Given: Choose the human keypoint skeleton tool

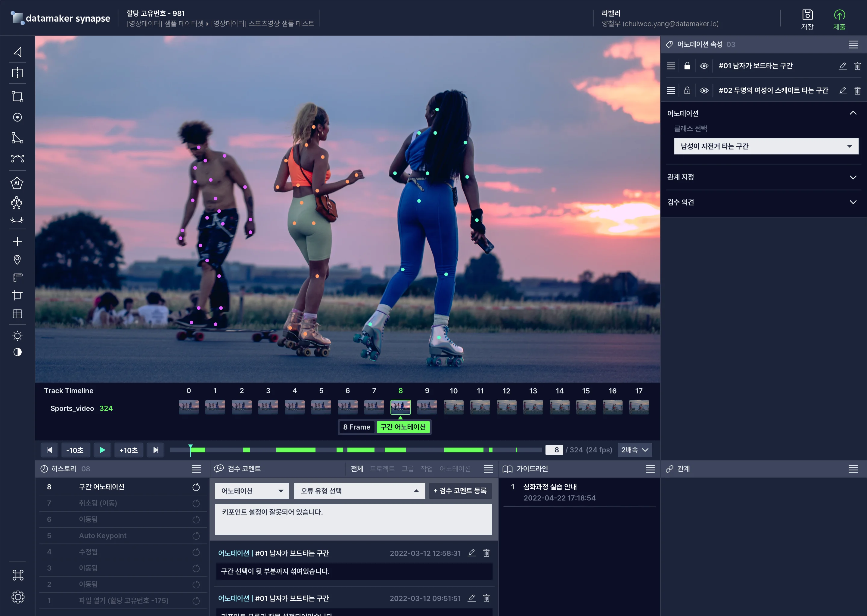Looking at the screenshot, I should tap(17, 203).
